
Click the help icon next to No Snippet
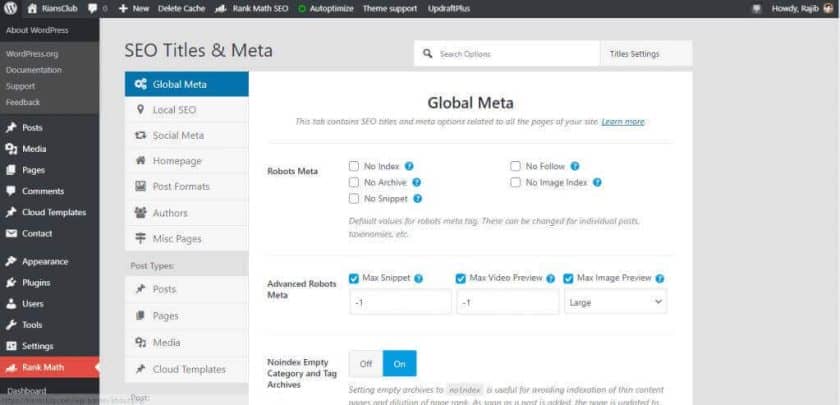pos(417,199)
